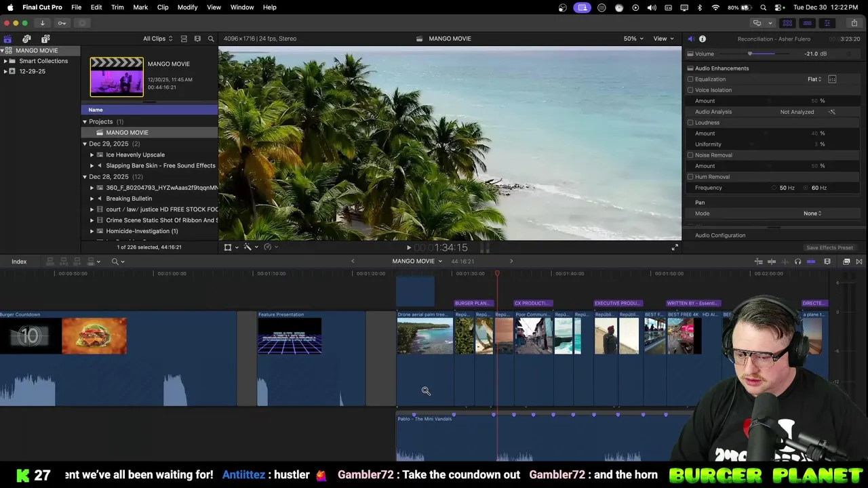The width and height of the screenshot is (868, 488).
Task: Click the browser search magnifier icon
Action: pos(211,39)
